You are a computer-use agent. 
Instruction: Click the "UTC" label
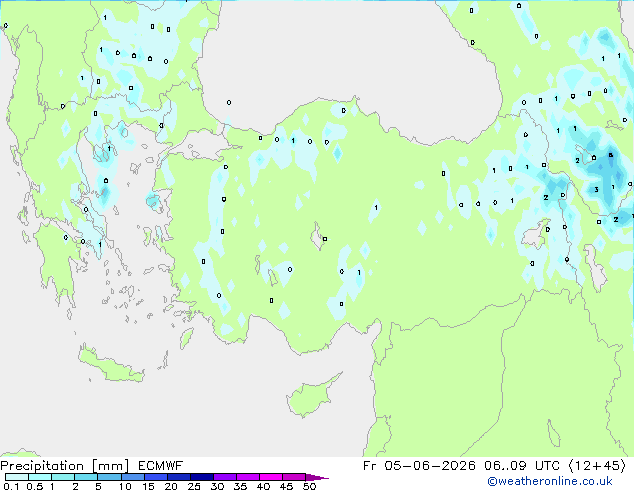[x=547, y=466]
